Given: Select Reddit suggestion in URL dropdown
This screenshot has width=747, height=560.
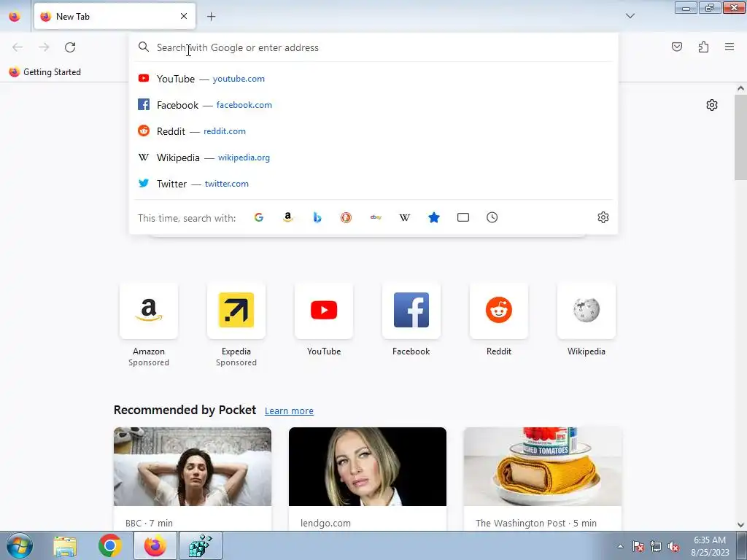Looking at the screenshot, I should click(x=373, y=131).
